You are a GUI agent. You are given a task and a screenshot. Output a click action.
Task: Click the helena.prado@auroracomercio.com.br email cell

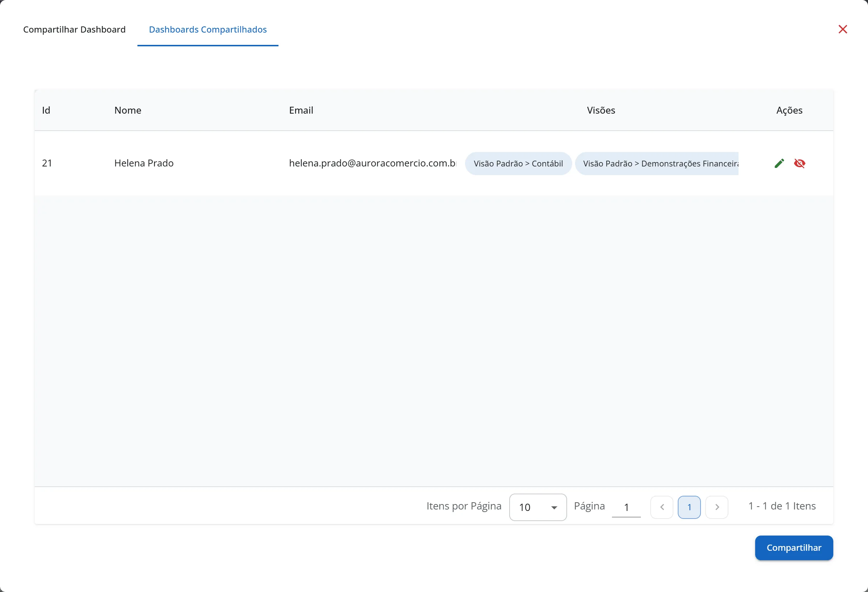[373, 163]
